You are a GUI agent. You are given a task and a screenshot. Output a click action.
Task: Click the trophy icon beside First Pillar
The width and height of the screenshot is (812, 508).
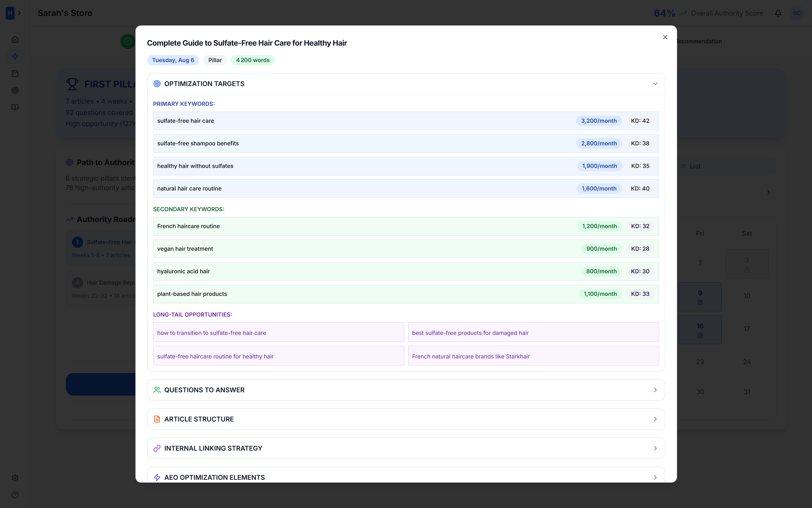72,84
